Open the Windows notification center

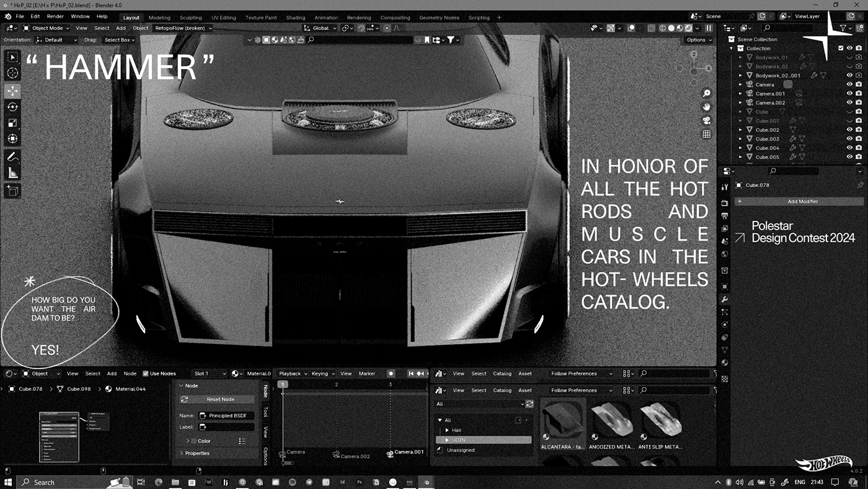(x=835, y=482)
